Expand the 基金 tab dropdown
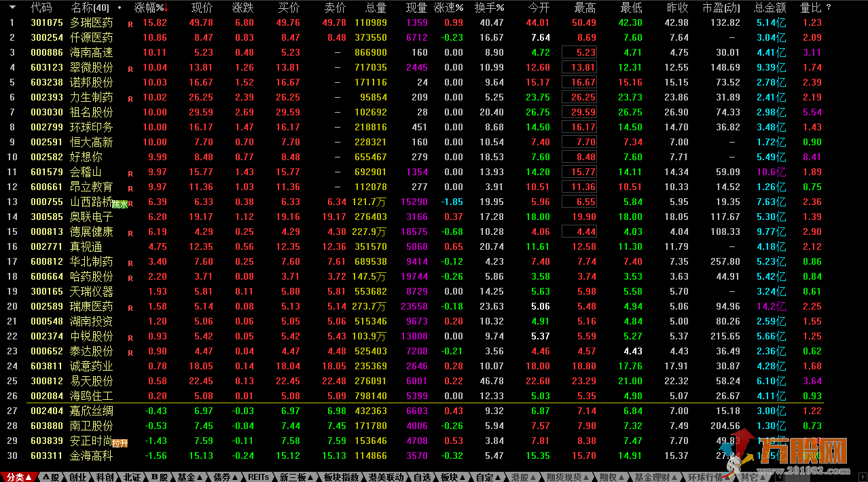 (191, 477)
